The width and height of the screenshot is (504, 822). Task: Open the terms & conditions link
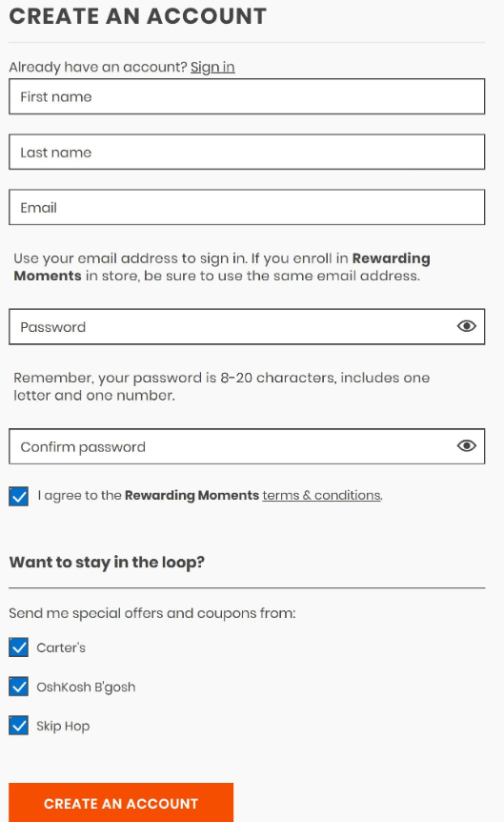pos(321,495)
